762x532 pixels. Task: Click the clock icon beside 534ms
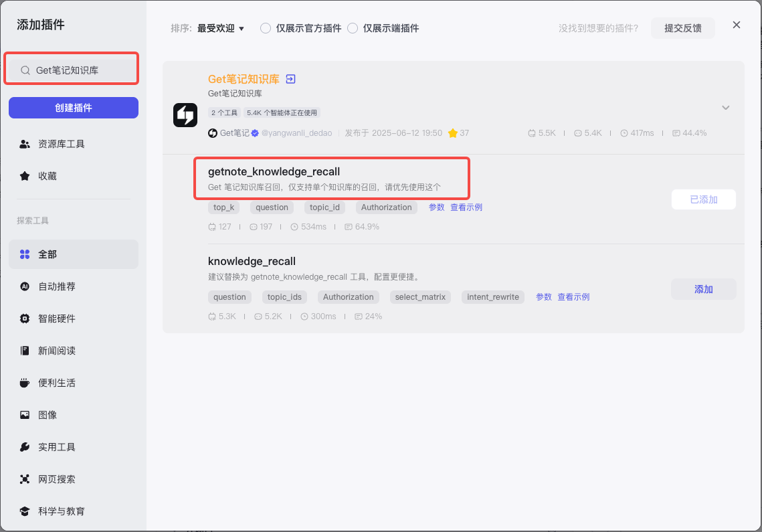point(294,227)
